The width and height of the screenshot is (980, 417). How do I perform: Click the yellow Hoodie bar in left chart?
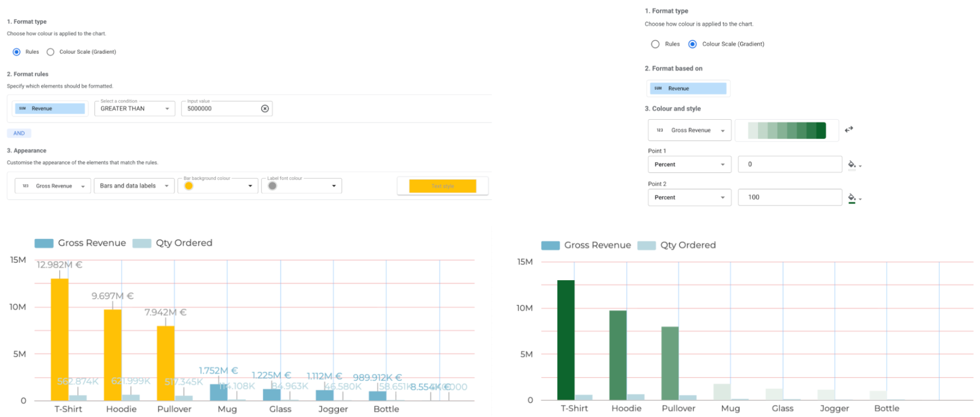pos(113,355)
